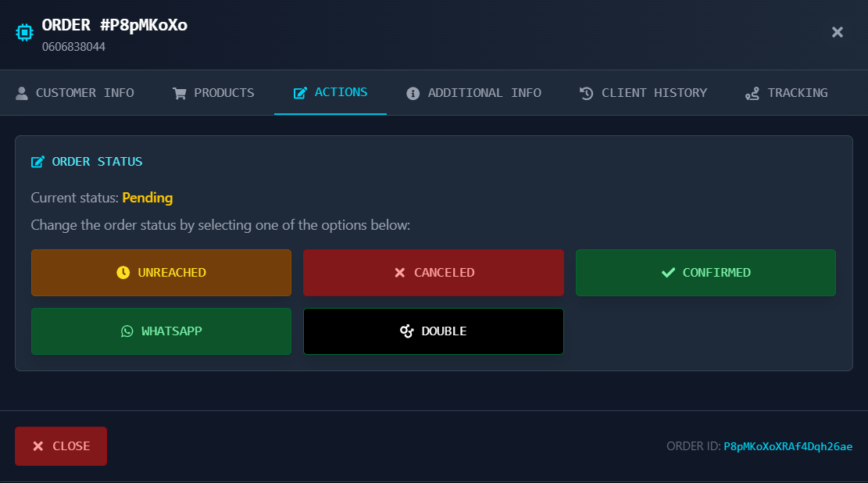Click the chip icon beside the order title
The image size is (868, 483).
tap(24, 32)
